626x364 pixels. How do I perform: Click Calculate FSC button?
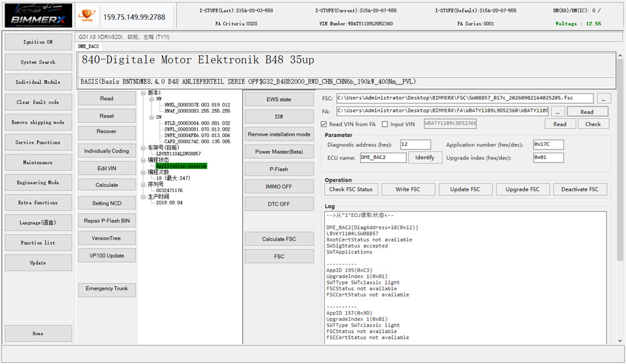pyautogui.click(x=279, y=239)
